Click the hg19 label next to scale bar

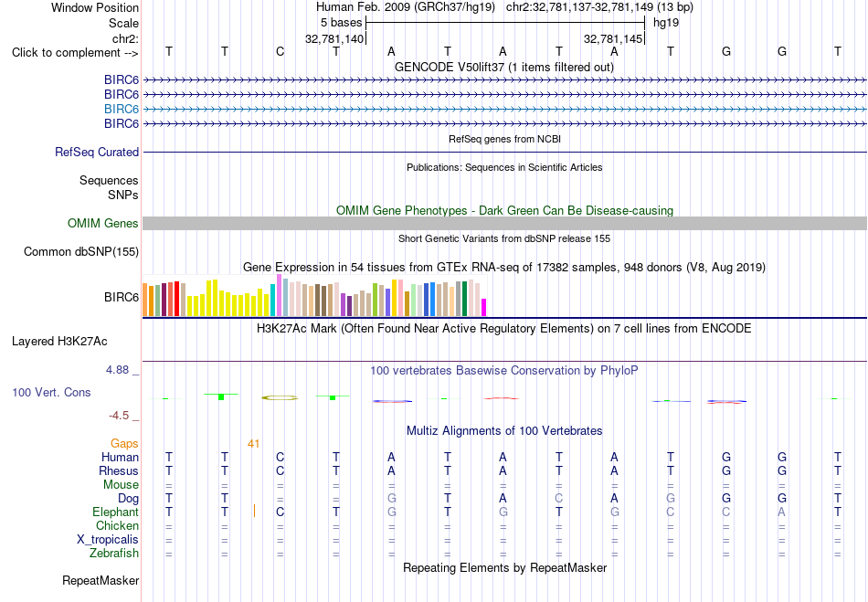(x=666, y=23)
